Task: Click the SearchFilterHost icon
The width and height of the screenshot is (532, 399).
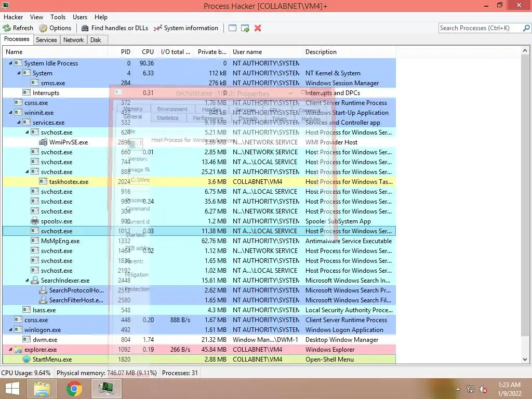Action: point(43,300)
